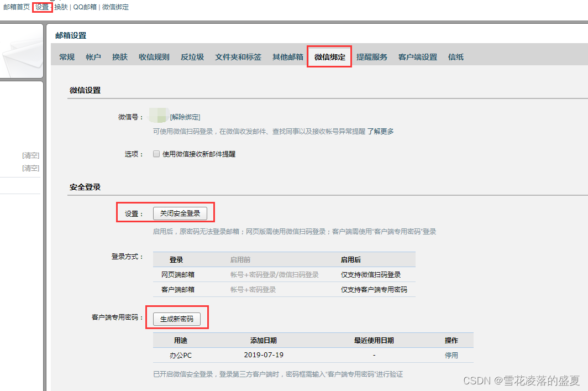The width and height of the screenshot is (588, 391).
Task: Select the 微信绑定 settings tab
Action: click(x=329, y=57)
